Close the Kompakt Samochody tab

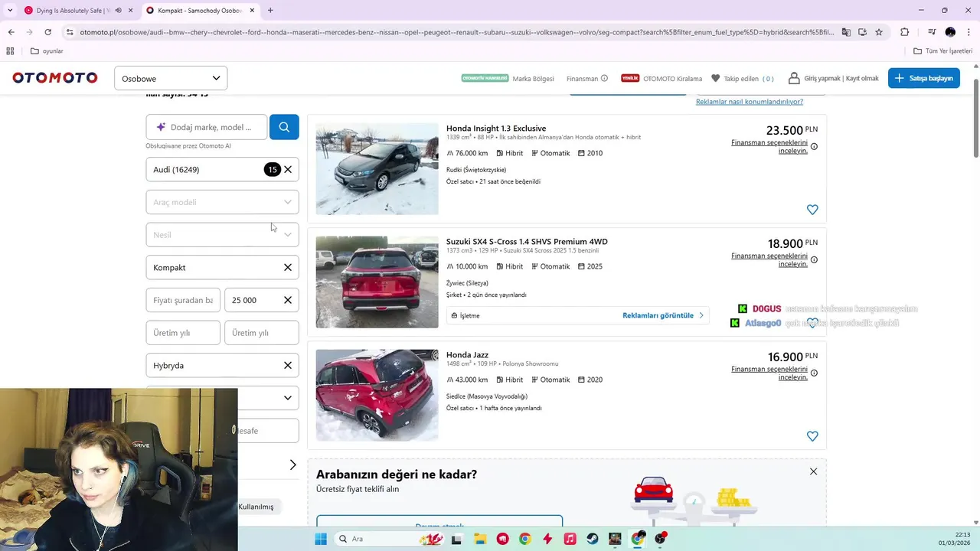(252, 11)
